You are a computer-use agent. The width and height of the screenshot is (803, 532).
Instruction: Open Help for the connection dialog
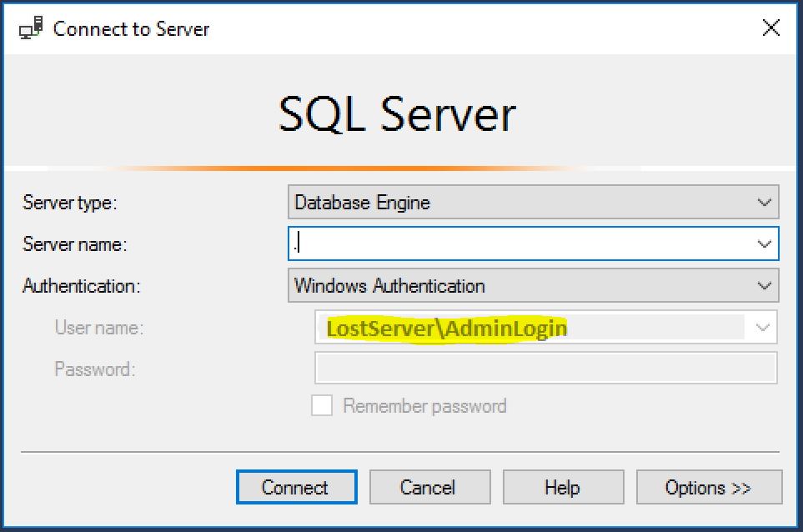point(562,487)
